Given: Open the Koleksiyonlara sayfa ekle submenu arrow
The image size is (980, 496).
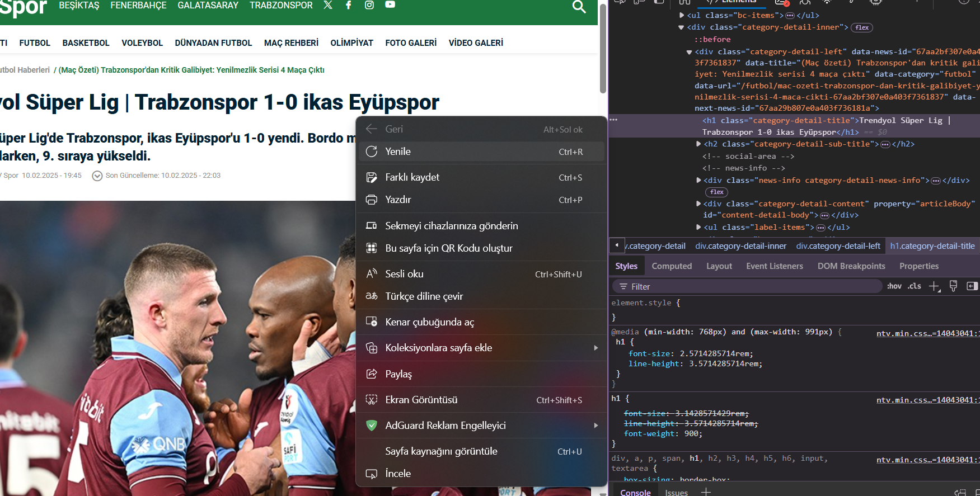Looking at the screenshot, I should [x=596, y=348].
